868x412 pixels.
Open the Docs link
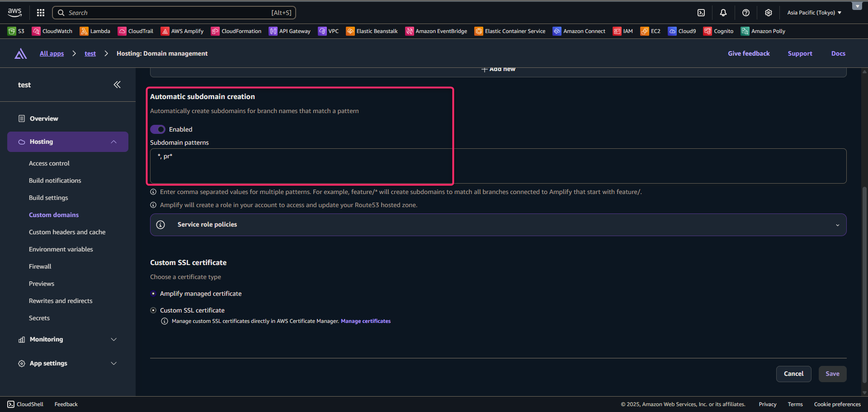point(838,53)
